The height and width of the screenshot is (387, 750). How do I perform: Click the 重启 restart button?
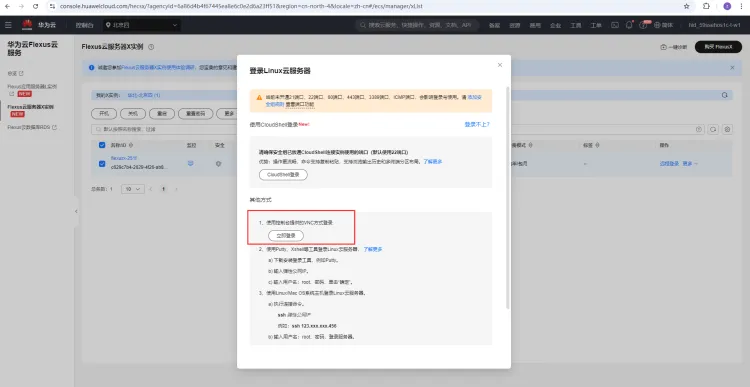tap(162, 114)
